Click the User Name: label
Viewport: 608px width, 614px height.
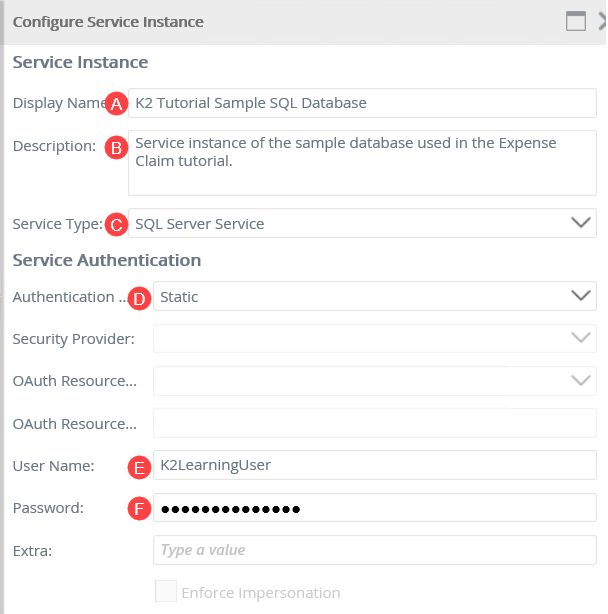[x=54, y=466]
